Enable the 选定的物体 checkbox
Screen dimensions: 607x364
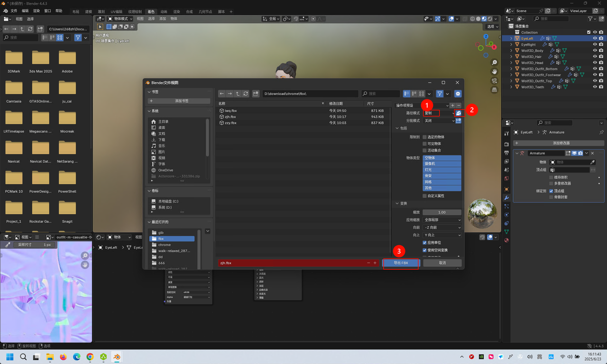pos(425,137)
